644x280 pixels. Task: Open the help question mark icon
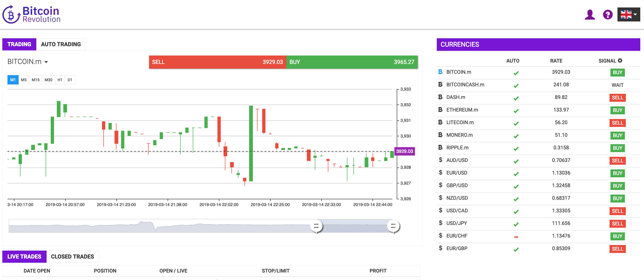[x=607, y=15]
